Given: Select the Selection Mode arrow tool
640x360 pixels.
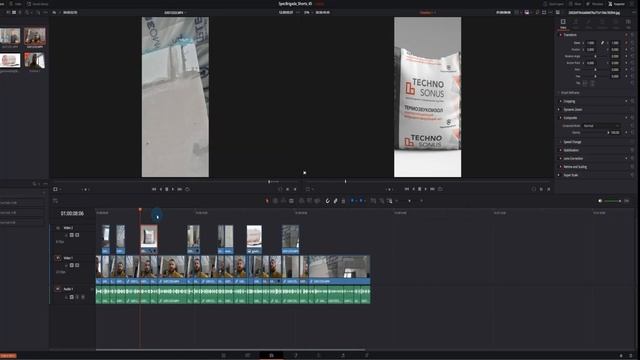Looking at the screenshot, I should pos(267,201).
